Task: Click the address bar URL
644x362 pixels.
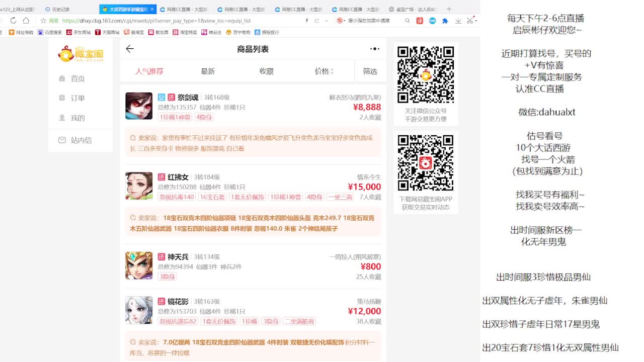Action: click(x=156, y=21)
